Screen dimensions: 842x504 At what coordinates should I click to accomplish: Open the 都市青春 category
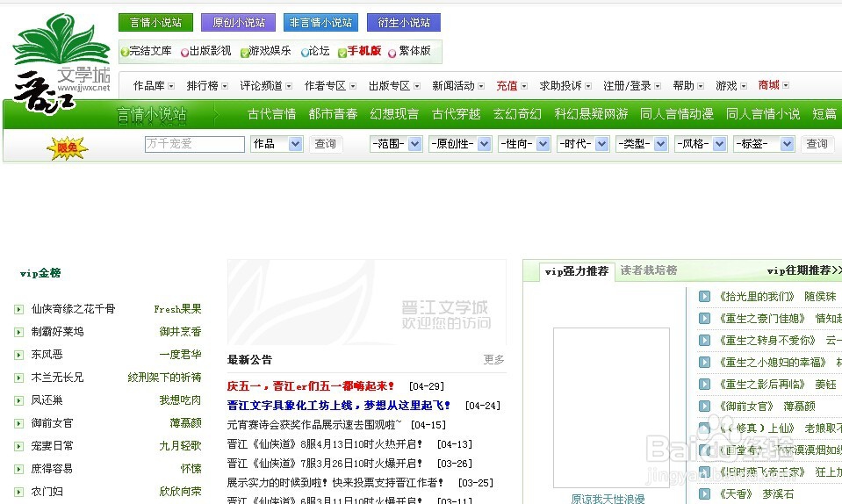point(333,114)
